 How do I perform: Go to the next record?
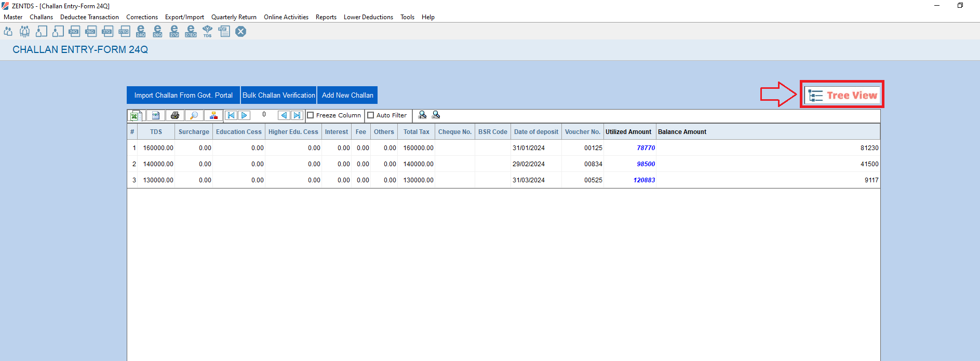tap(244, 115)
